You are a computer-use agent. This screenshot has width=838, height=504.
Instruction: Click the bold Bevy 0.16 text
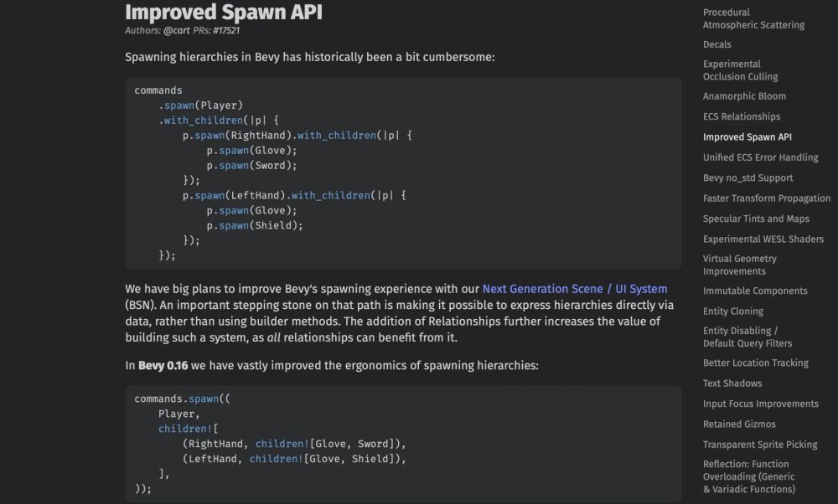point(163,366)
